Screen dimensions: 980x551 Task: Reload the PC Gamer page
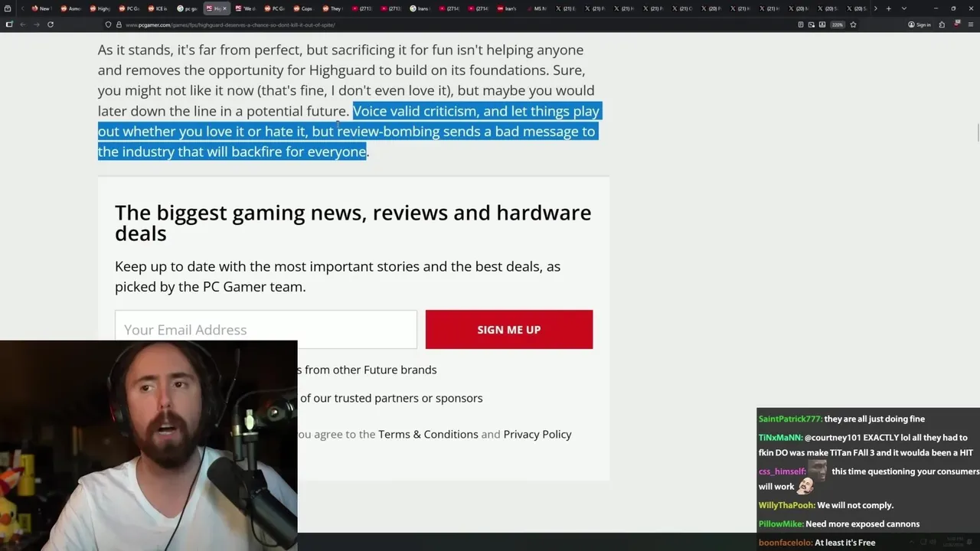click(51, 24)
